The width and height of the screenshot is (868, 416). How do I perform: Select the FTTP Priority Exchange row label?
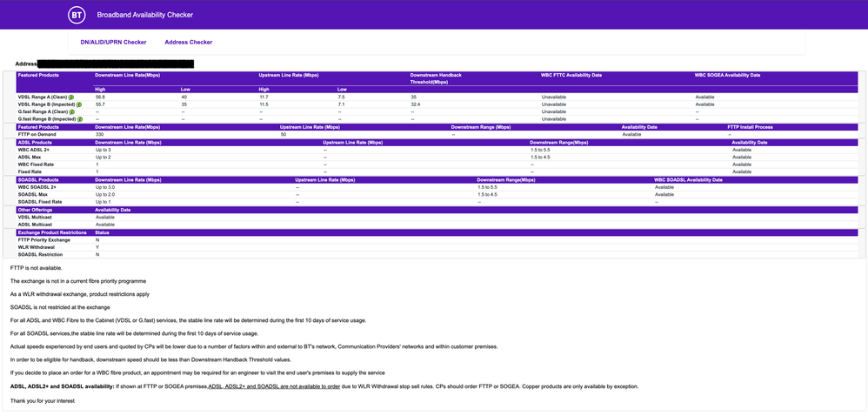pyautogui.click(x=43, y=240)
